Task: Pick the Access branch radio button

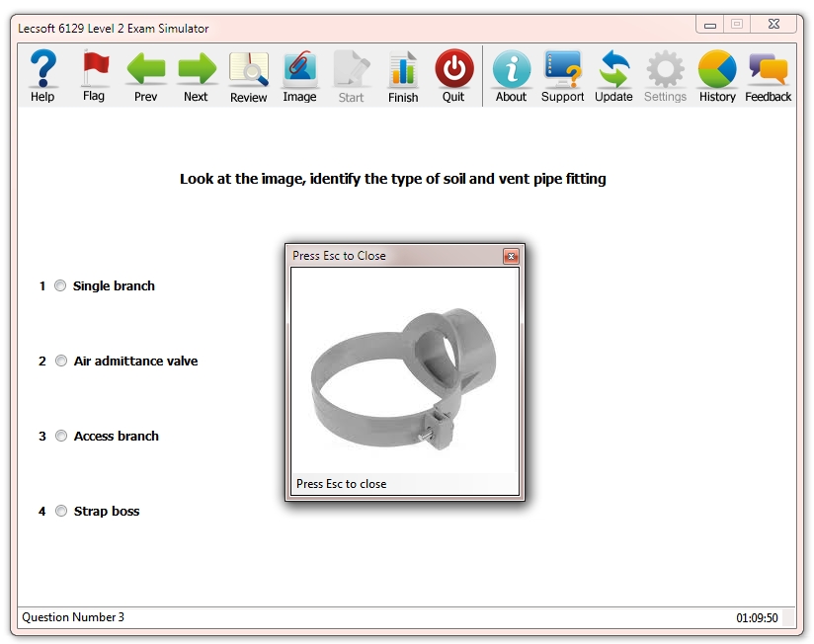Action: click(x=61, y=437)
